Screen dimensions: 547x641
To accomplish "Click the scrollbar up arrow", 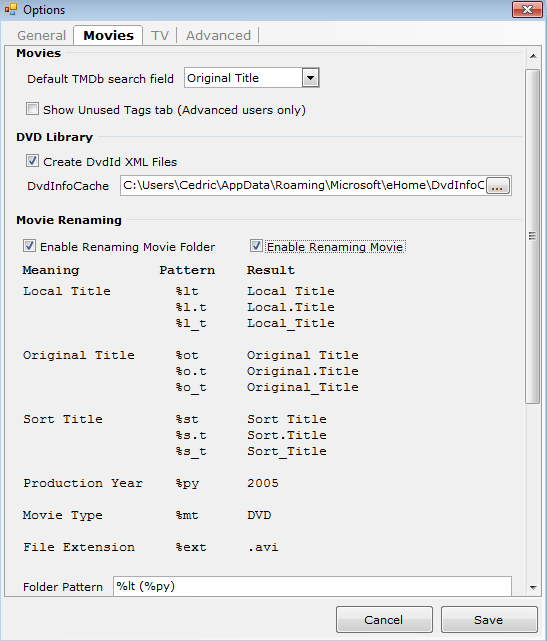I will [533, 56].
